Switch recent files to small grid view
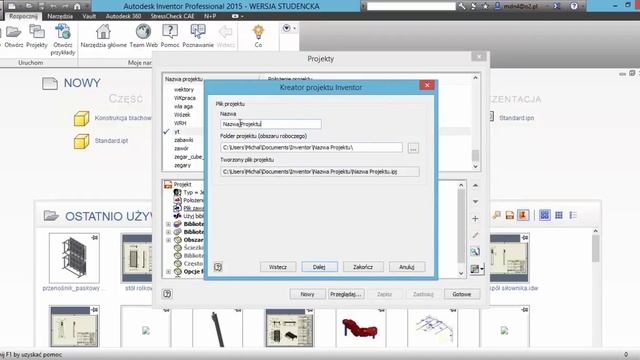The height and width of the screenshot is (360, 640). pyautogui.click(x=559, y=215)
